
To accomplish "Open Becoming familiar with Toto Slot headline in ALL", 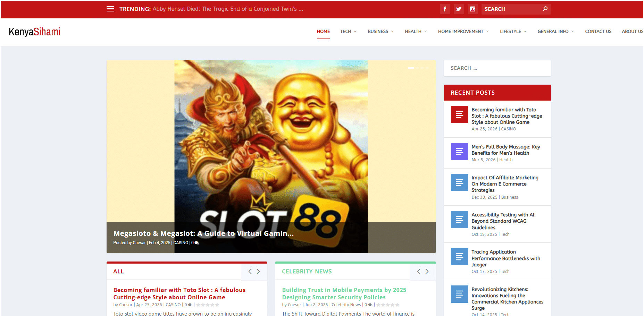I will pyautogui.click(x=179, y=294).
